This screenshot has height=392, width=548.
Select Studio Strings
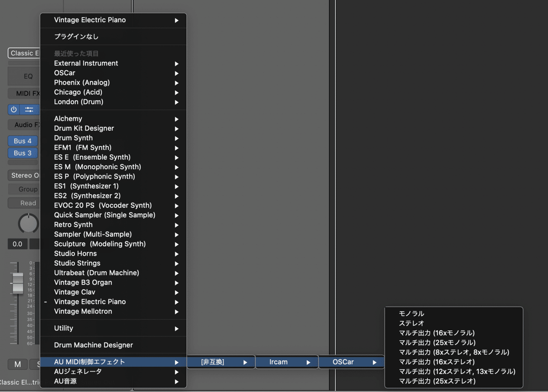[x=113, y=263]
